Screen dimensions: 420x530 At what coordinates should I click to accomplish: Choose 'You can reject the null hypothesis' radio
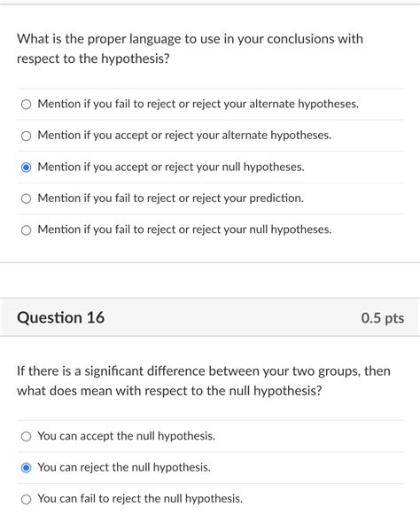coord(26,468)
